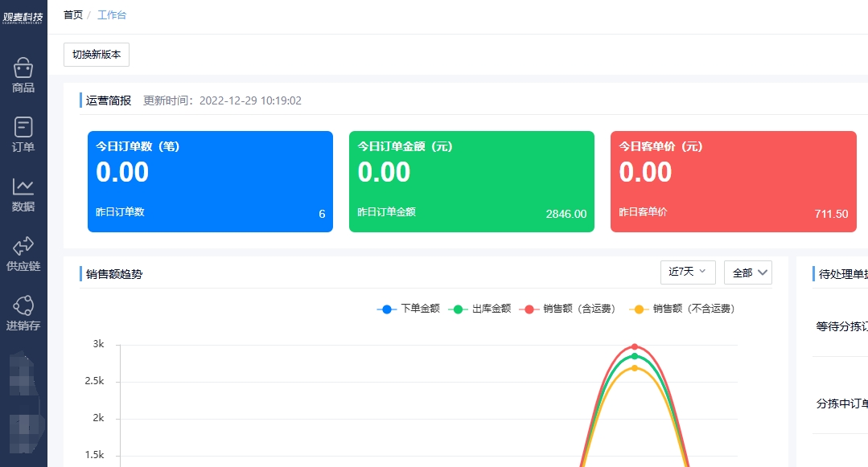This screenshot has width=868, height=467.
Task: Toggle 出库金额 legend series
Action: [x=479, y=309]
